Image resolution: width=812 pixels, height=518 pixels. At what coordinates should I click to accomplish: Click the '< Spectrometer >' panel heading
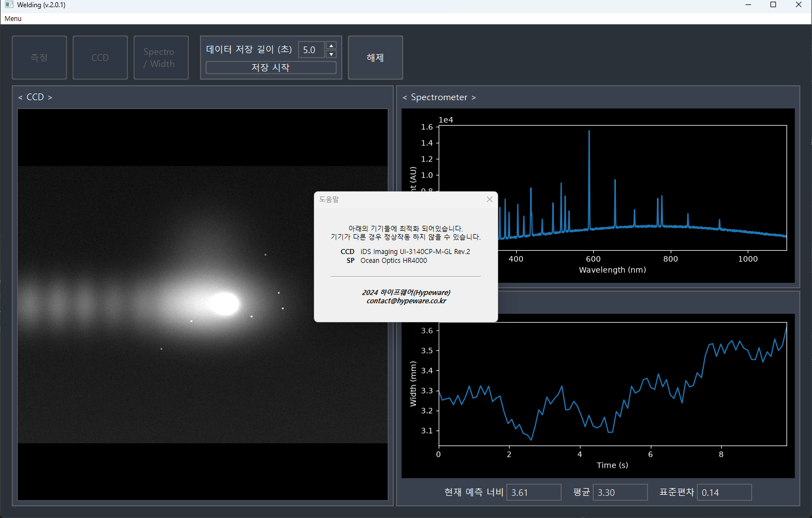[x=439, y=97]
